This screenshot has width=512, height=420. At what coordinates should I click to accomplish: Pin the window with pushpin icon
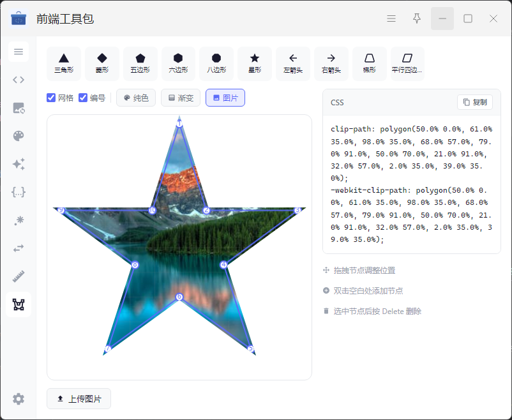coord(417,19)
